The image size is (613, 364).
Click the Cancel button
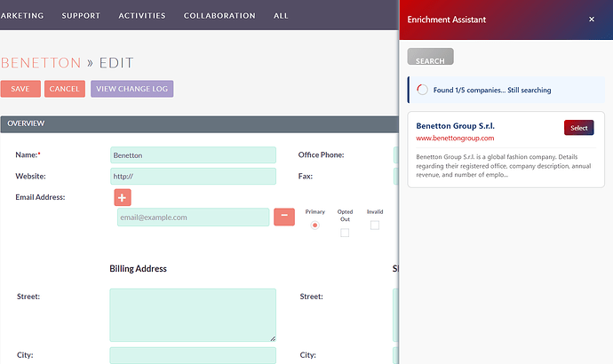pyautogui.click(x=65, y=89)
